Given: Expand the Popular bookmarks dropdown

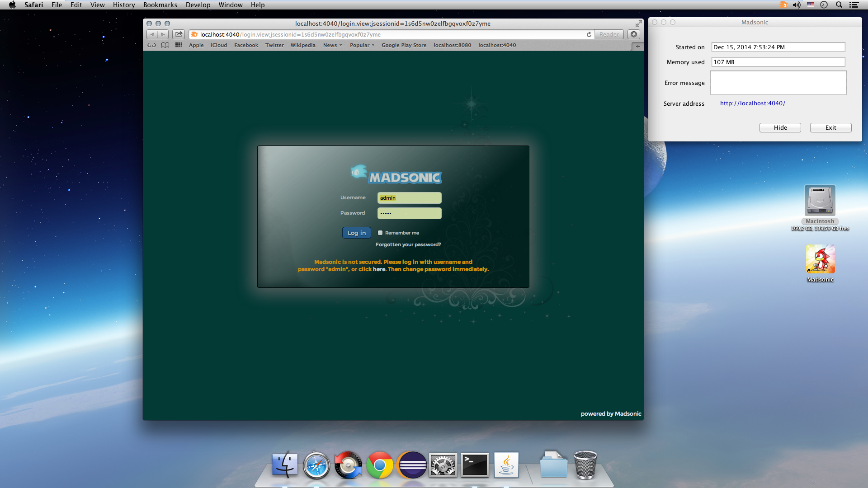Looking at the screenshot, I should click(x=362, y=45).
